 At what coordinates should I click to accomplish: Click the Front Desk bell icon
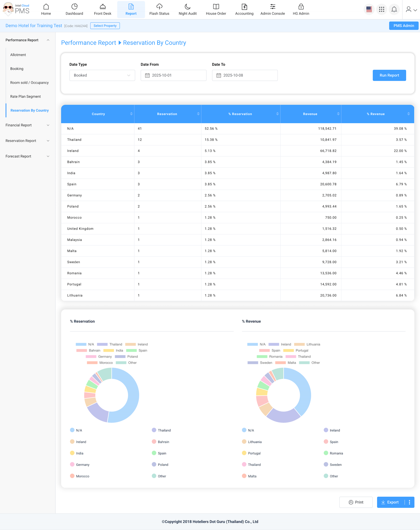pyautogui.click(x=103, y=7)
